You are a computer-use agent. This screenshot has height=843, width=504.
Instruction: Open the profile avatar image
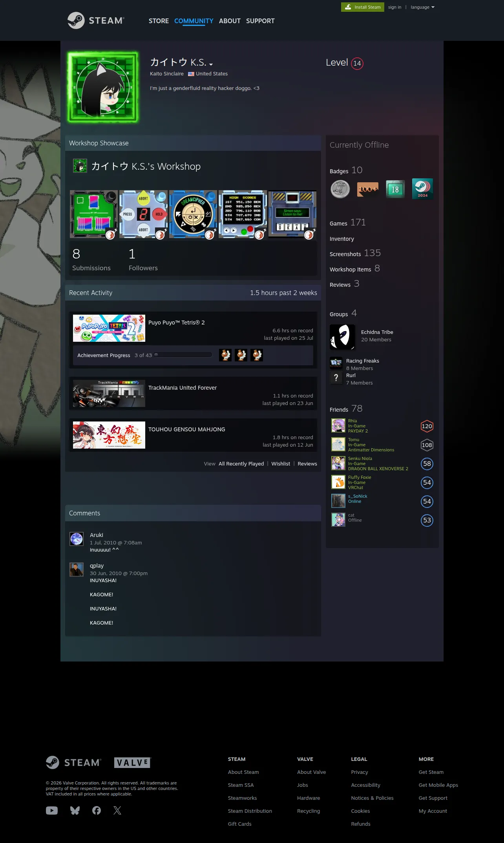click(103, 87)
